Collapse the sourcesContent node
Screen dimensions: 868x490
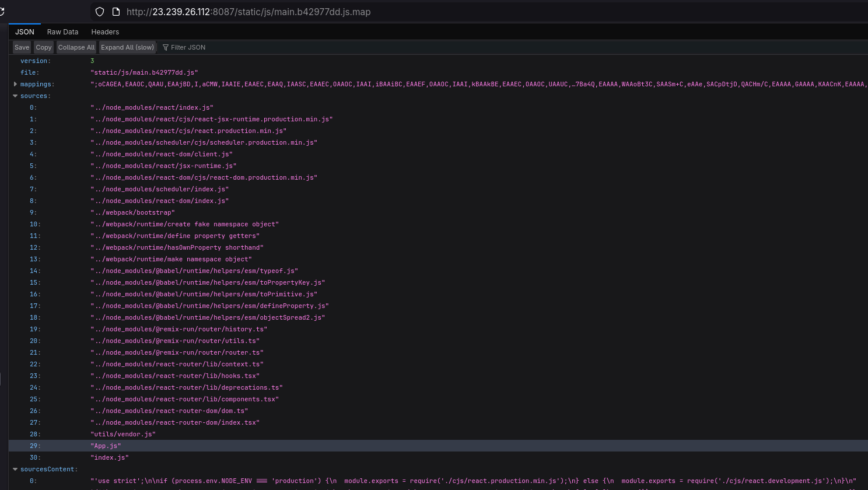[15, 469]
